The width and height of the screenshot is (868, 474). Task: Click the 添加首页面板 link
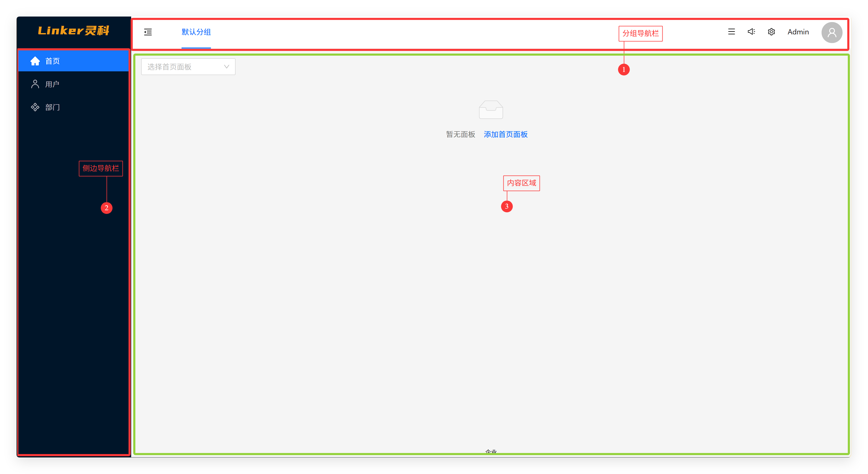click(x=505, y=135)
